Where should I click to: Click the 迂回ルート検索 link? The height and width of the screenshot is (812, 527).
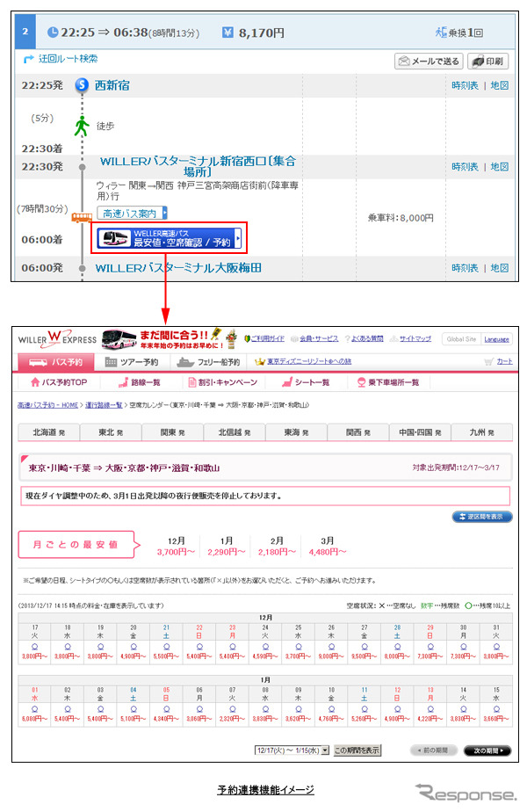61,59
